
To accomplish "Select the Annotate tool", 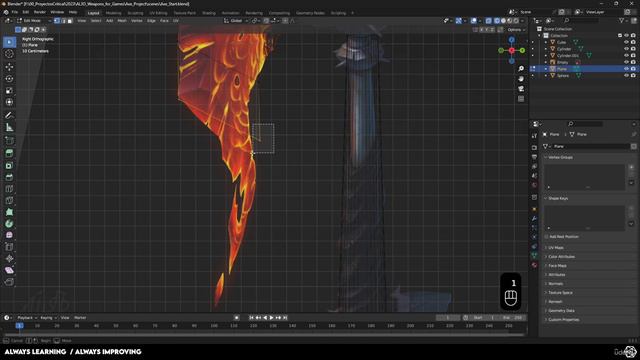I will click(9, 116).
